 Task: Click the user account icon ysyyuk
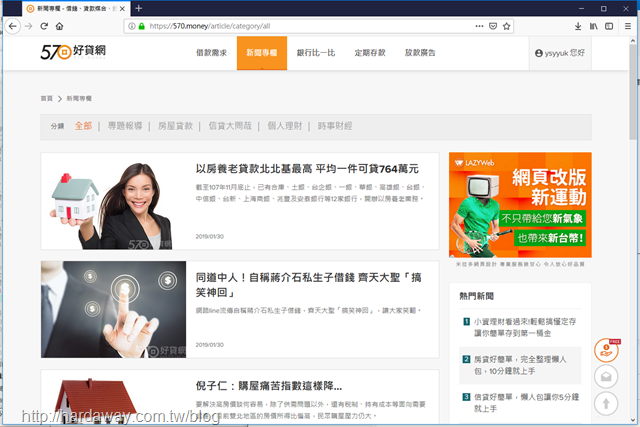(539, 53)
